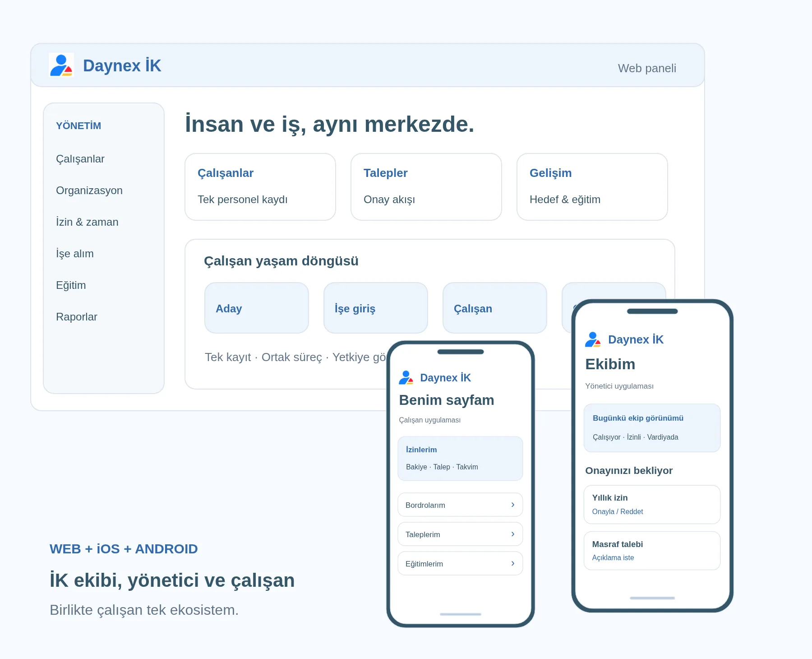Open Taleplerim chevron arrow

point(513,534)
